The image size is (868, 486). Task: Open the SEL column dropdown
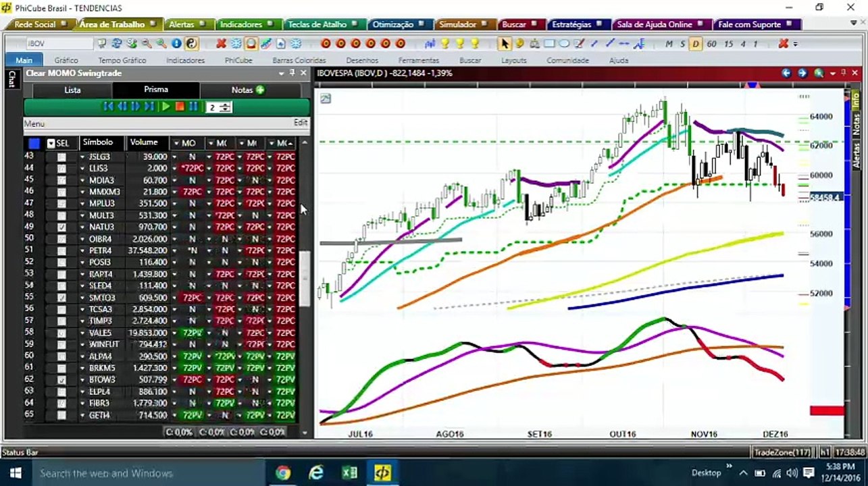[51, 143]
